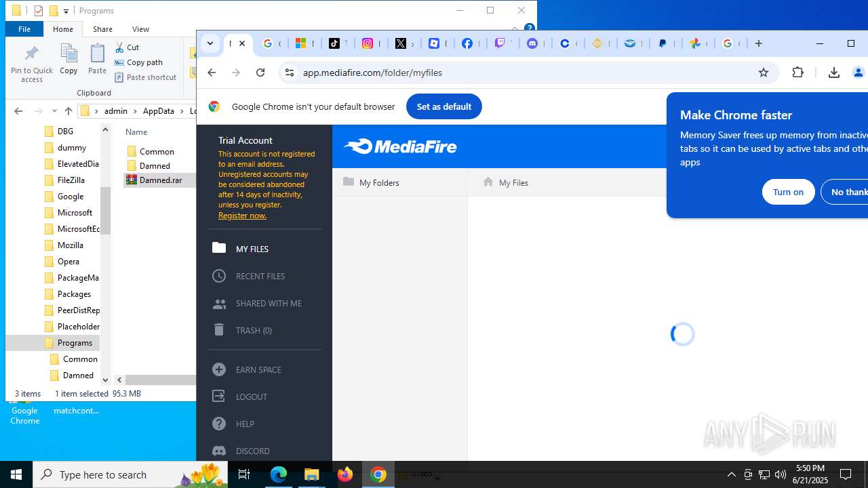This screenshot has width=868, height=488.
Task: Dismiss Memory Saver with No thanks
Action: coord(845,192)
